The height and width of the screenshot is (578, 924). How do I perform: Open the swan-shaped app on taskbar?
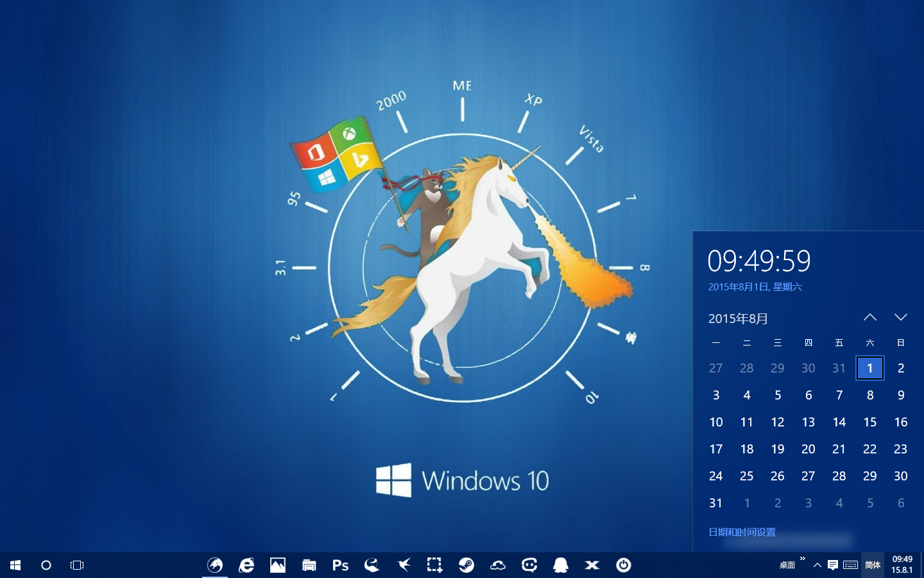pos(372,565)
